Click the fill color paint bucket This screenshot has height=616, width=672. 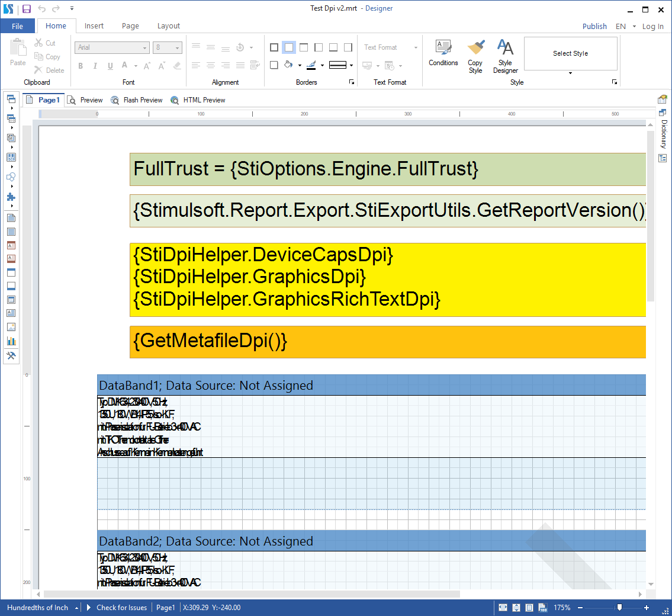288,65
